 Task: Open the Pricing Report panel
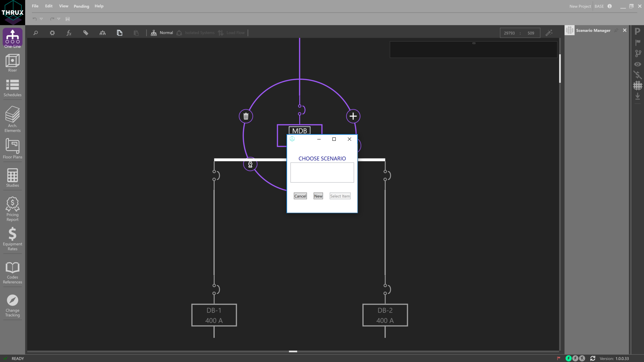(12, 208)
